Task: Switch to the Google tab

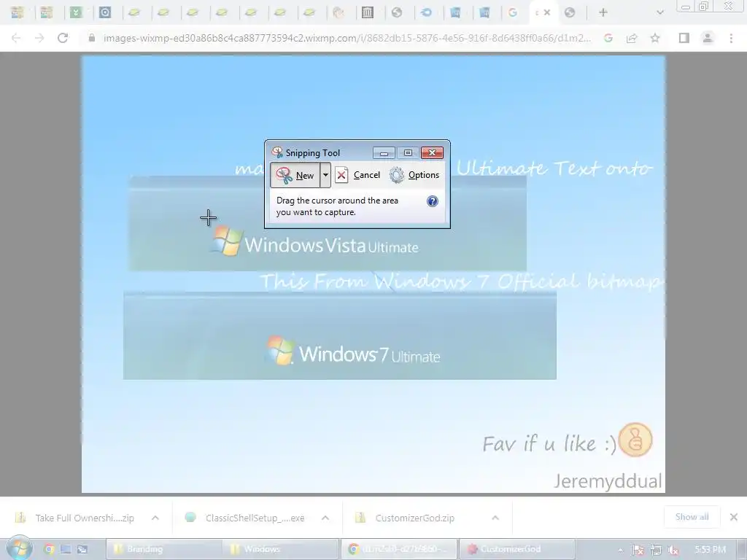Action: pos(513,13)
